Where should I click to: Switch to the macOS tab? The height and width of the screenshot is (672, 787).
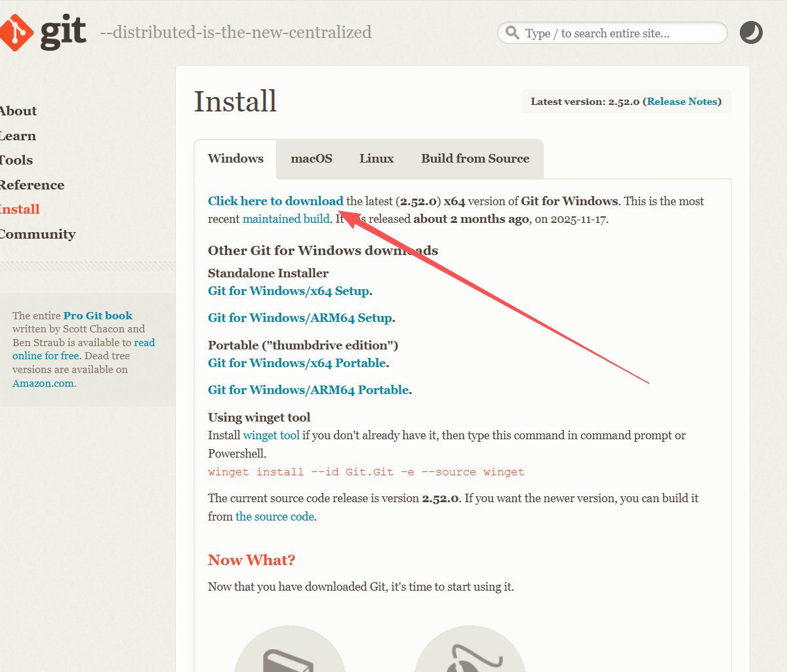(312, 159)
